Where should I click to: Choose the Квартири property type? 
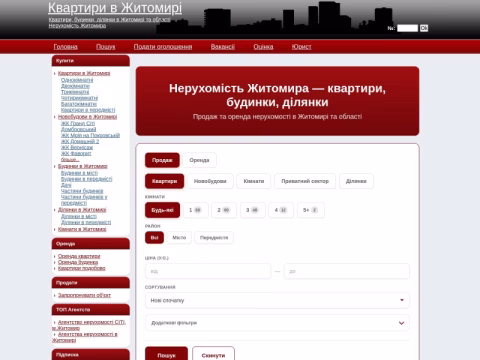point(164,181)
